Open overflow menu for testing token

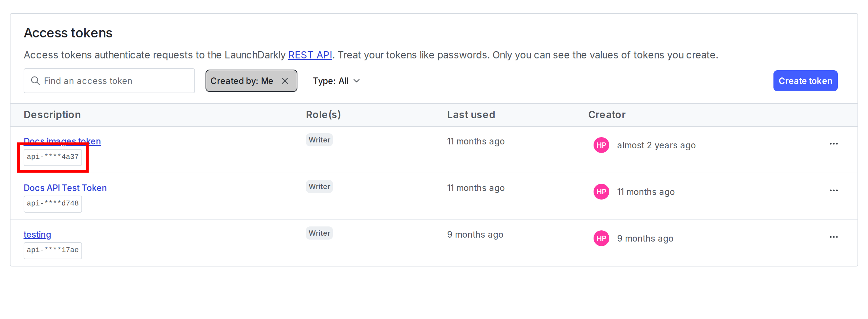coord(834,237)
